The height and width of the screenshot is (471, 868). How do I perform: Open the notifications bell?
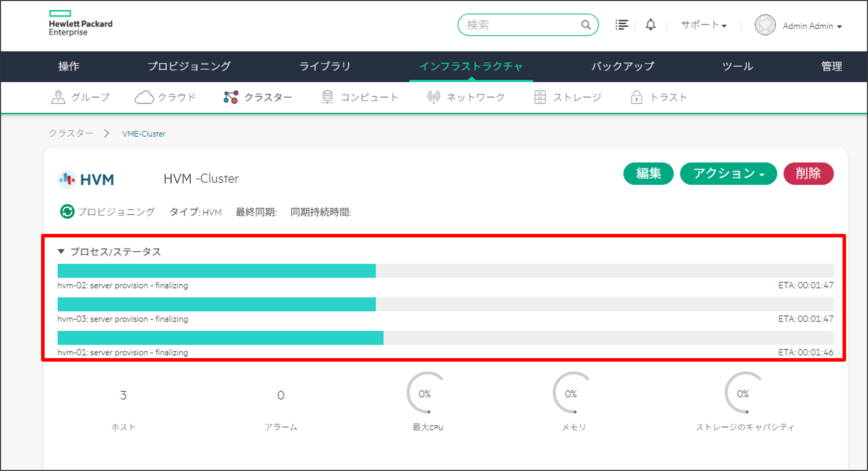pos(650,25)
